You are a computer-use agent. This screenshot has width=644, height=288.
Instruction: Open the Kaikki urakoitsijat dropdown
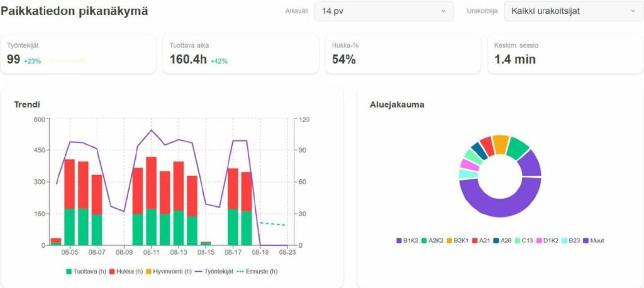click(x=574, y=11)
